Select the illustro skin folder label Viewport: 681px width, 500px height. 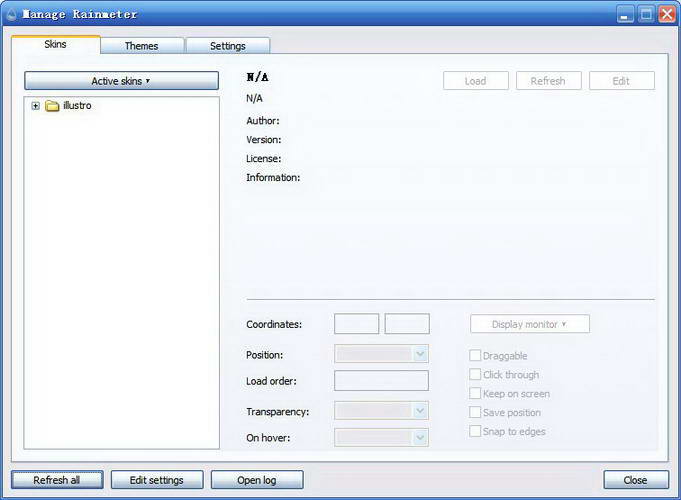click(x=77, y=106)
